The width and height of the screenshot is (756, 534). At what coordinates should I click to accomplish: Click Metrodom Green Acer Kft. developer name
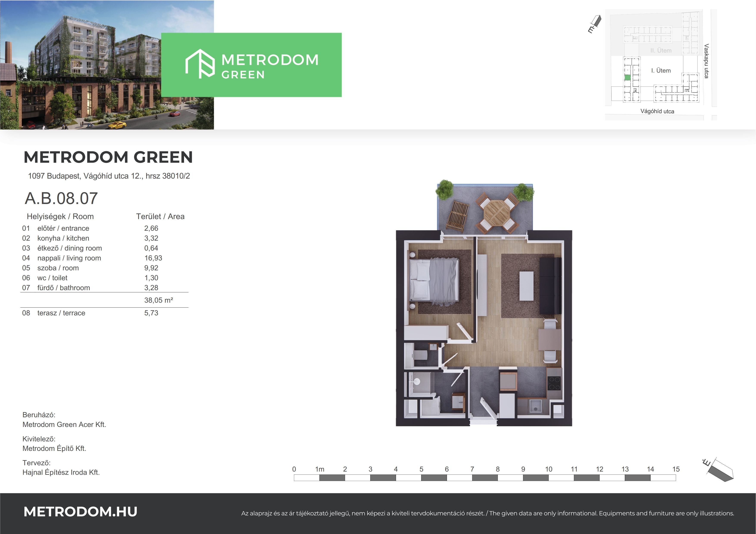[x=64, y=425]
